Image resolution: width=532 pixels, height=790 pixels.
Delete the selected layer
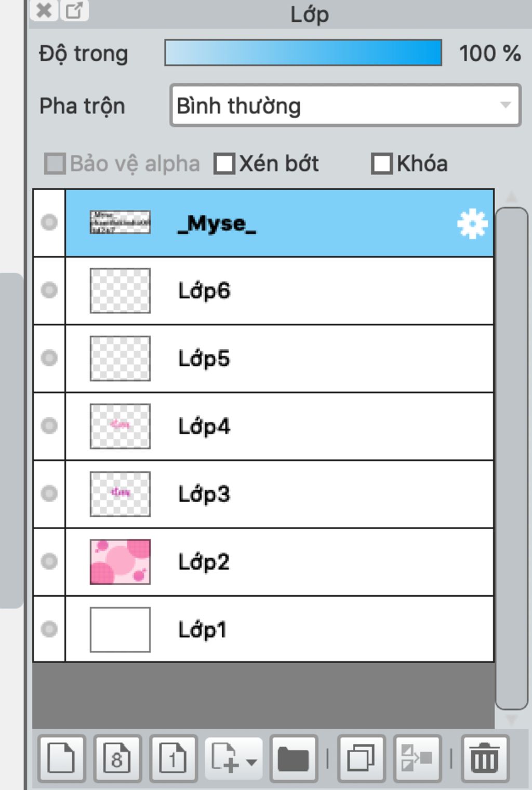click(485, 759)
